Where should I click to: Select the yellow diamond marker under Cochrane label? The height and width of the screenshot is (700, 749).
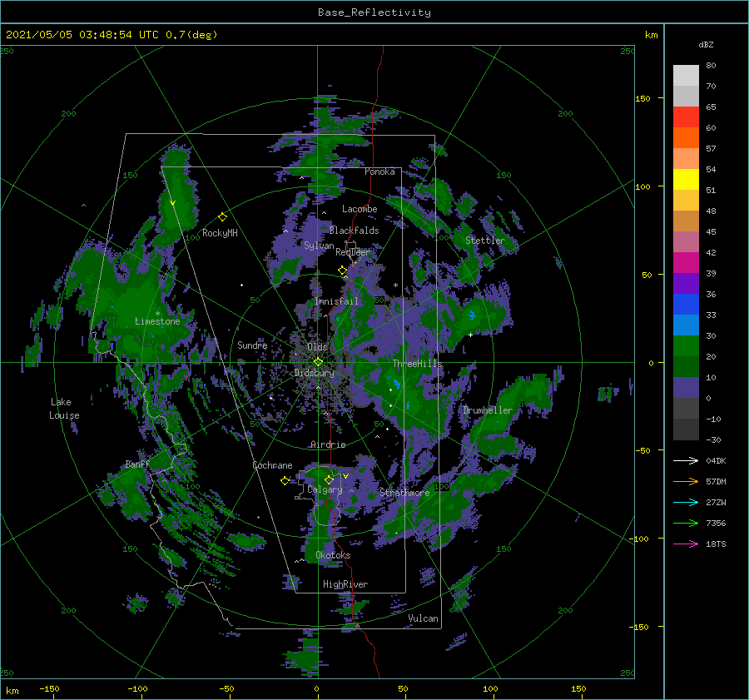(285, 481)
